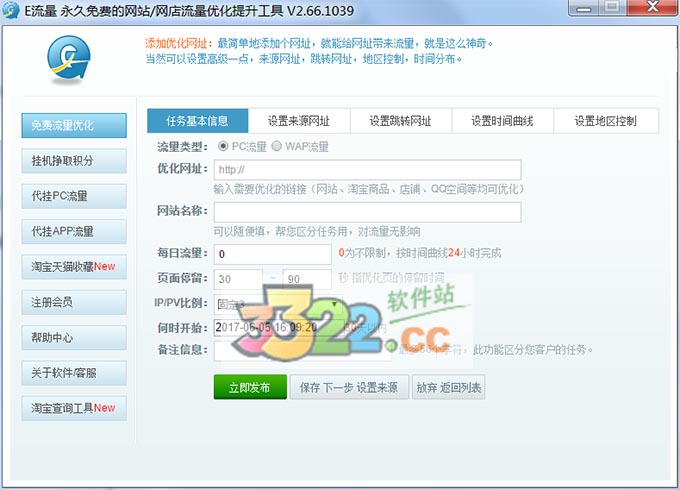Switch to 任务基本信息 tab
Image resolution: width=680 pixels, height=490 pixels.
pyautogui.click(x=197, y=121)
